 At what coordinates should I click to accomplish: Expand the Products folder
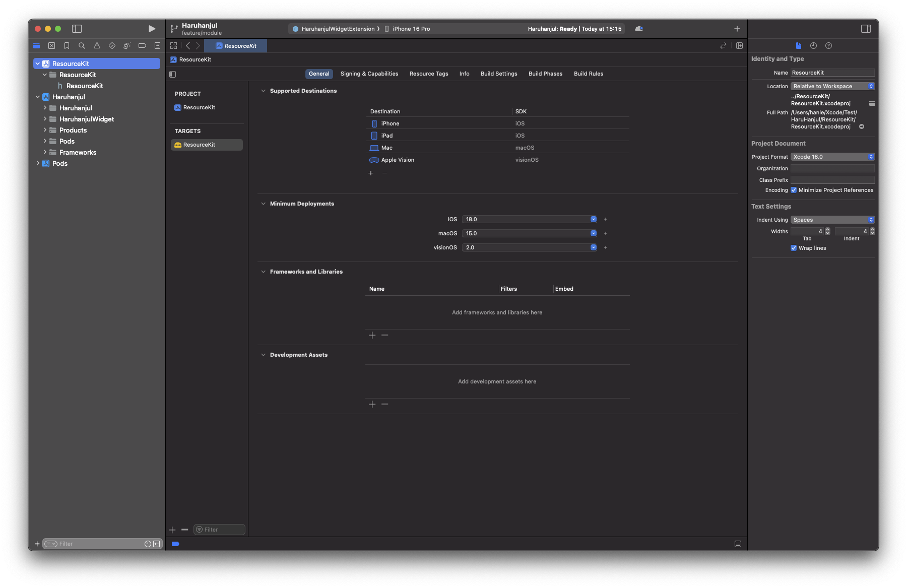45,130
